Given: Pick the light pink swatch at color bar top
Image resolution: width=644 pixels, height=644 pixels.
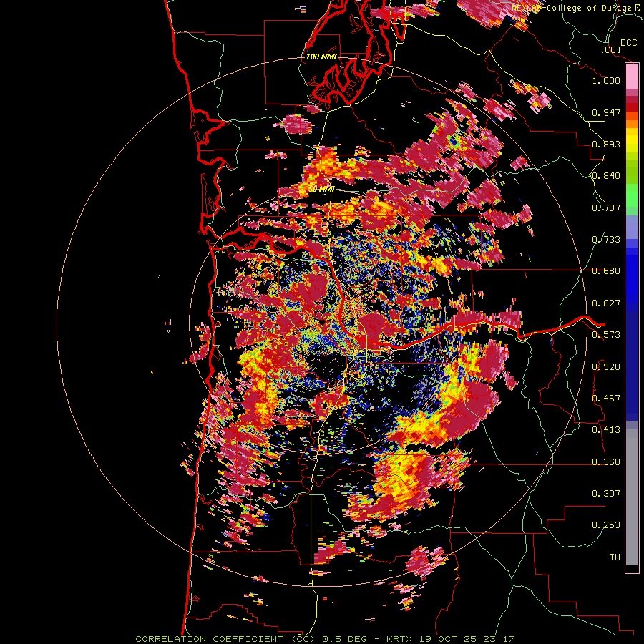Looking at the screenshot, I should point(632,76).
